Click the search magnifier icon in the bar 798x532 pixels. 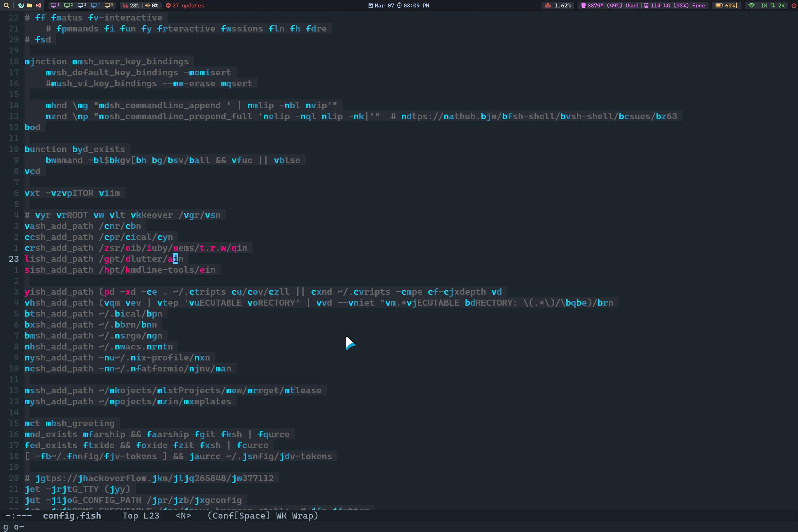(x=6, y=5)
